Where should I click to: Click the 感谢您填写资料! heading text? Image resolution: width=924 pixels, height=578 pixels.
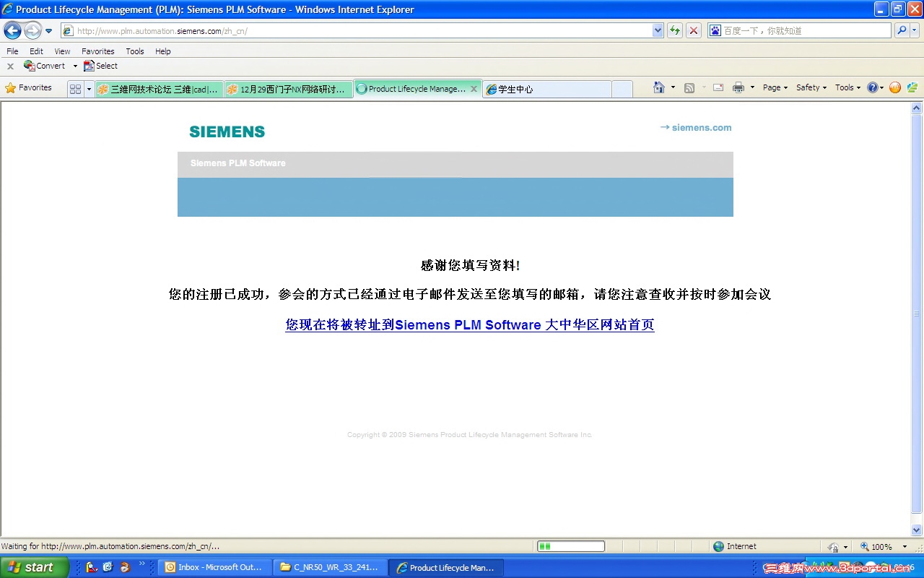[x=470, y=265]
